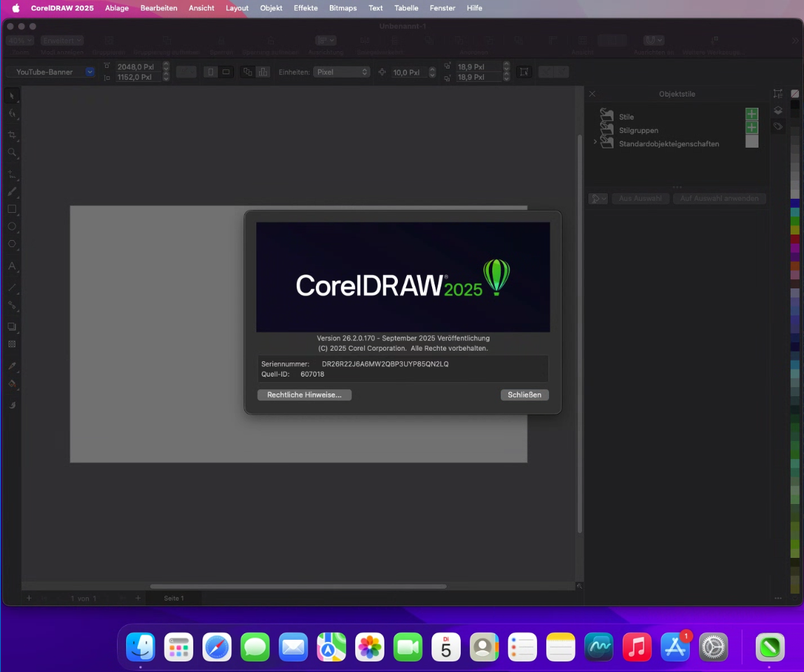Select the Crop tool
This screenshot has width=804, height=672.
pyautogui.click(x=12, y=135)
